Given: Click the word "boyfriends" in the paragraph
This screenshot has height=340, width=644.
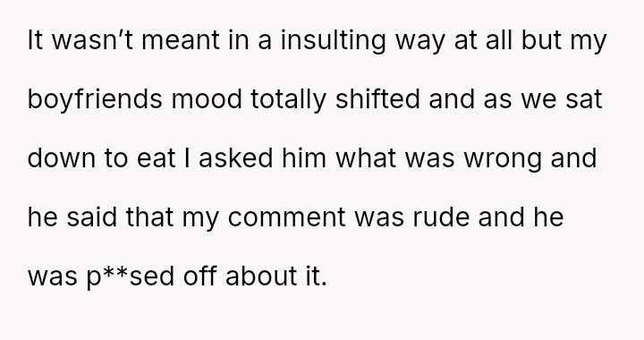Looking at the screenshot, I should point(95,100).
